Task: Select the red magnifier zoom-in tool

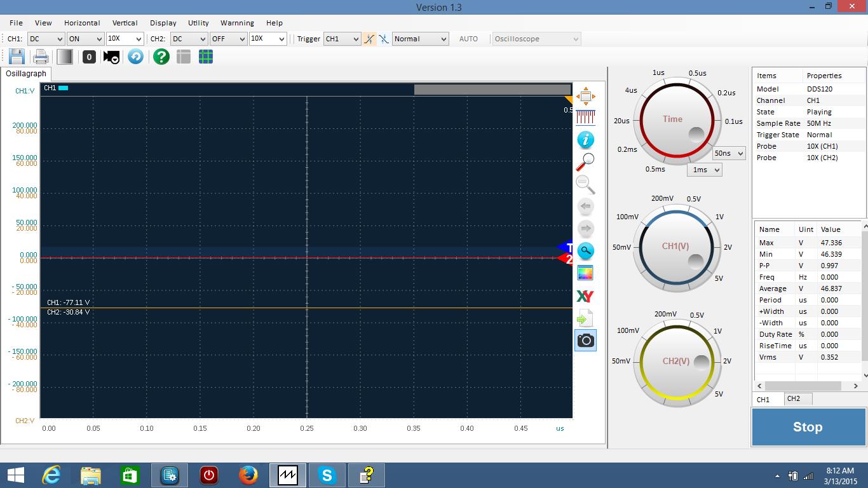Action: [x=585, y=162]
